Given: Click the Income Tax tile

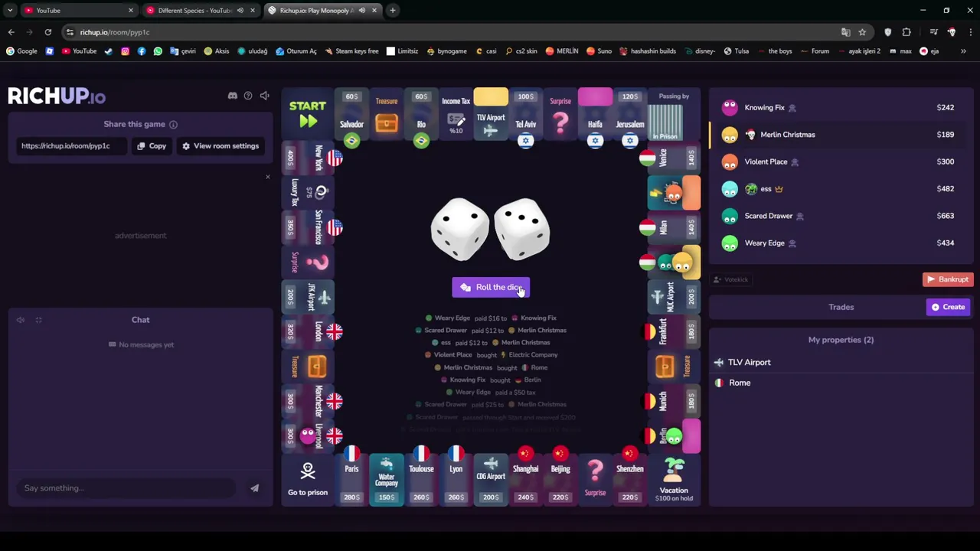Looking at the screenshot, I should (x=456, y=116).
